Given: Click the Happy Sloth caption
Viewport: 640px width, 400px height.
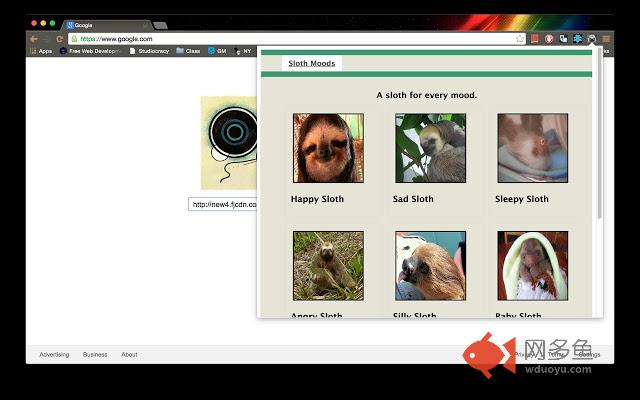Looking at the screenshot, I should pos(317,199).
